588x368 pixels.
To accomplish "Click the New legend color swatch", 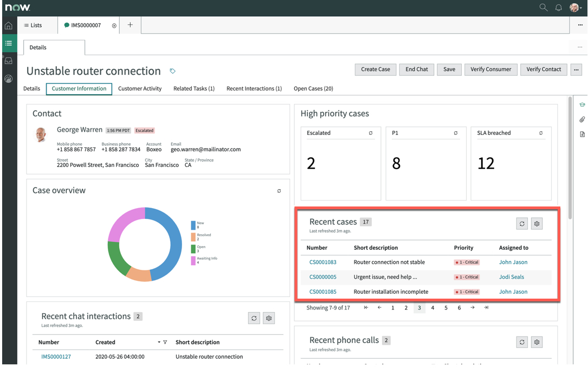I will tap(193, 225).
